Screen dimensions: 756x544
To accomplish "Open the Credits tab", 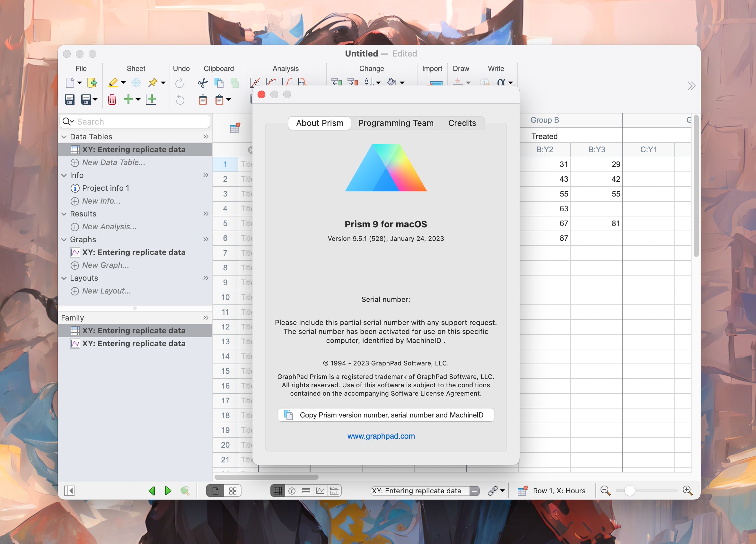I will coord(462,123).
